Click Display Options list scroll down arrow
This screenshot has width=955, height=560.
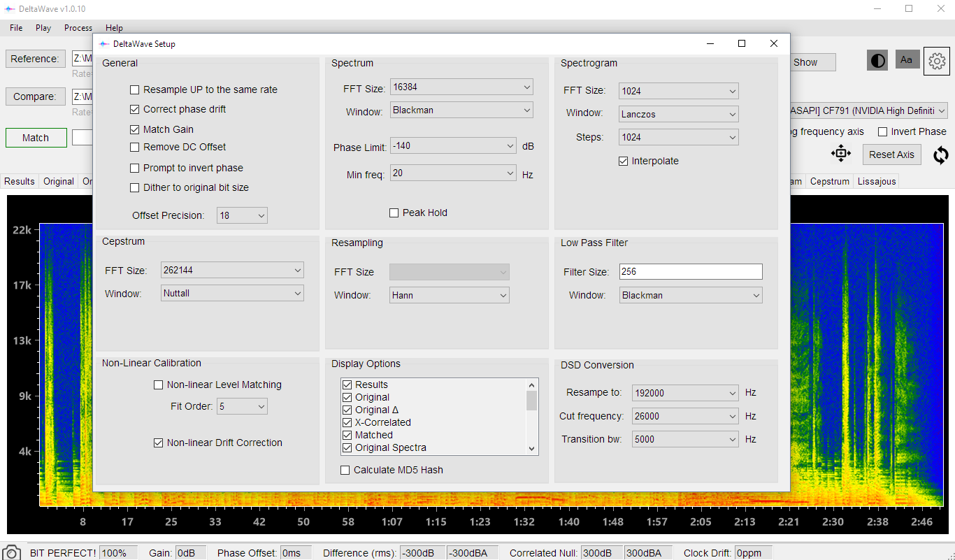[x=532, y=449]
